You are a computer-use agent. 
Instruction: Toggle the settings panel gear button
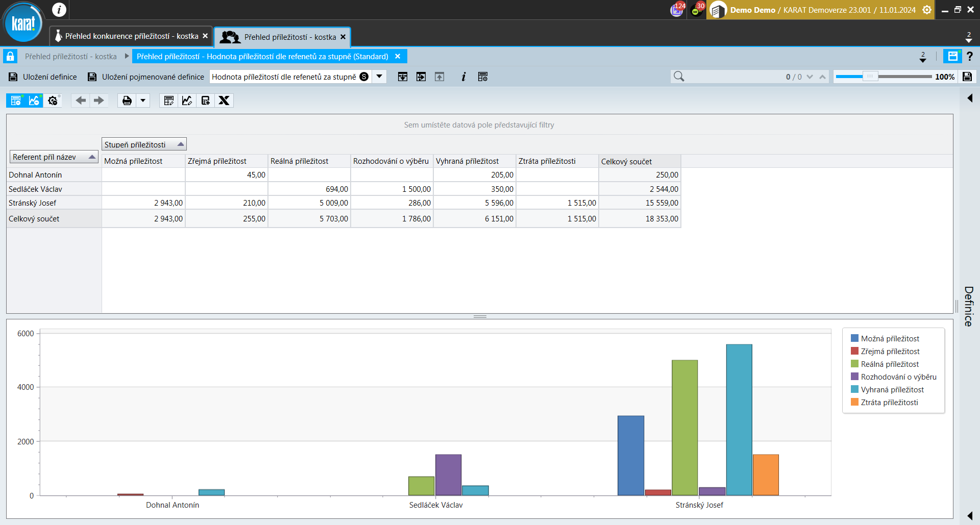(53, 101)
